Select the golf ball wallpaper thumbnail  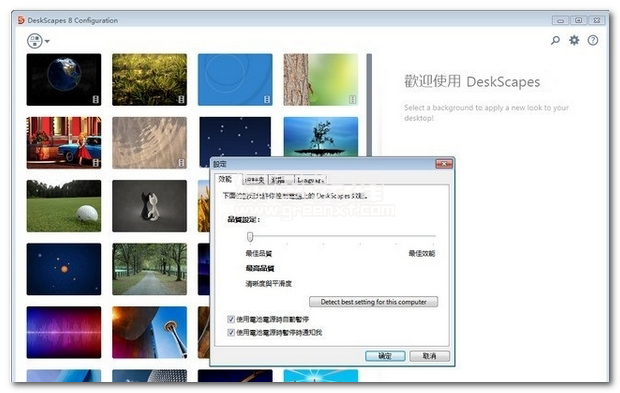[x=64, y=206]
